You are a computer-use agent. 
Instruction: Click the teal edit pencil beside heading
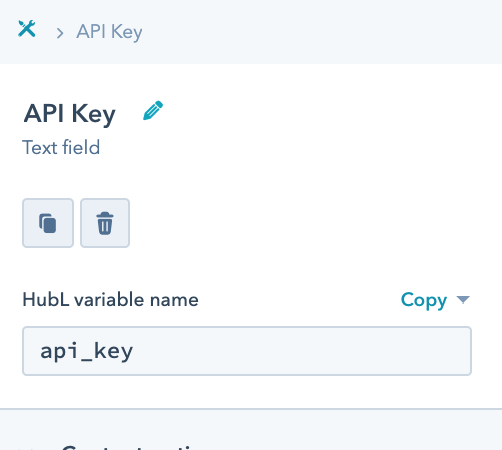click(x=153, y=110)
